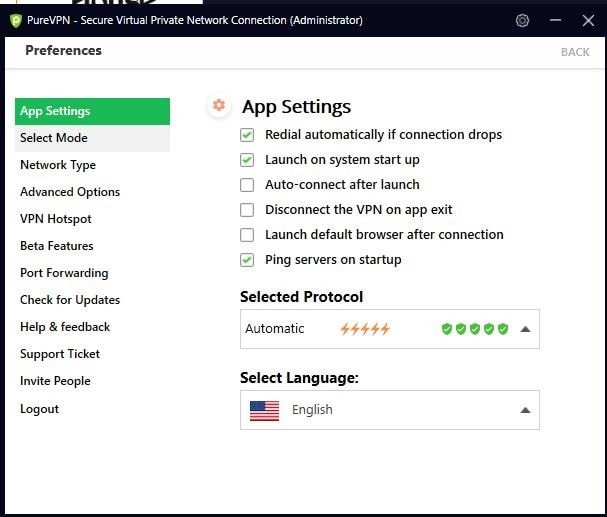607x517 pixels.
Task: Open Help & feedback
Action: click(65, 327)
